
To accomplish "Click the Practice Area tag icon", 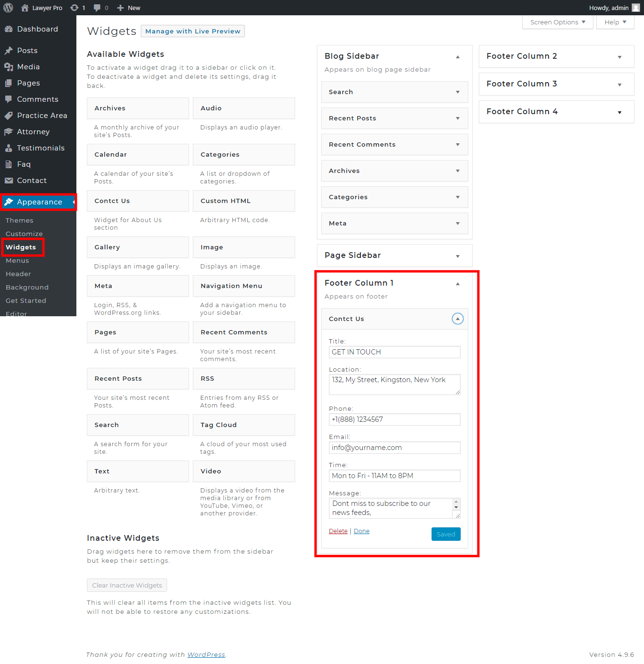I will [9, 116].
